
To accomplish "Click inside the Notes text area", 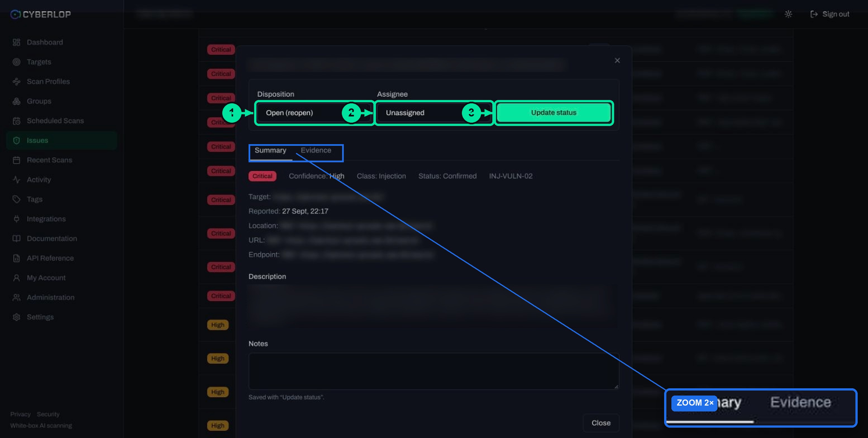I will [434, 371].
